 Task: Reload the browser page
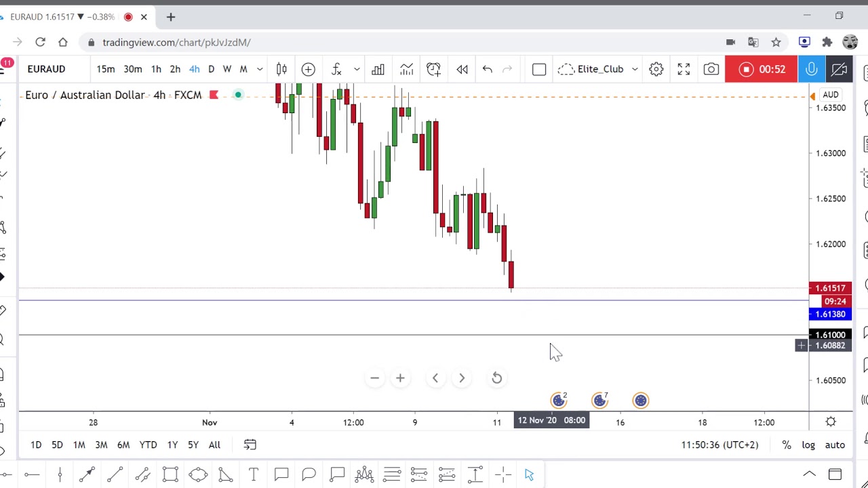coord(40,42)
